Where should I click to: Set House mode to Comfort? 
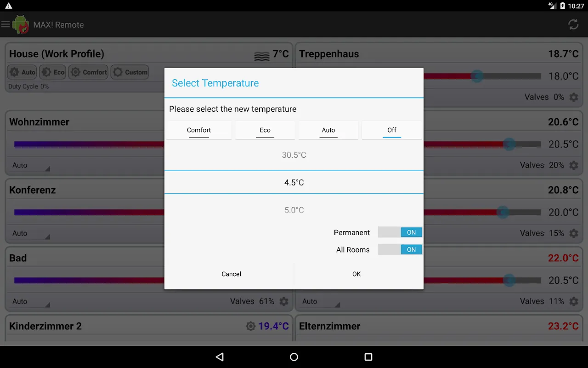pos(89,72)
